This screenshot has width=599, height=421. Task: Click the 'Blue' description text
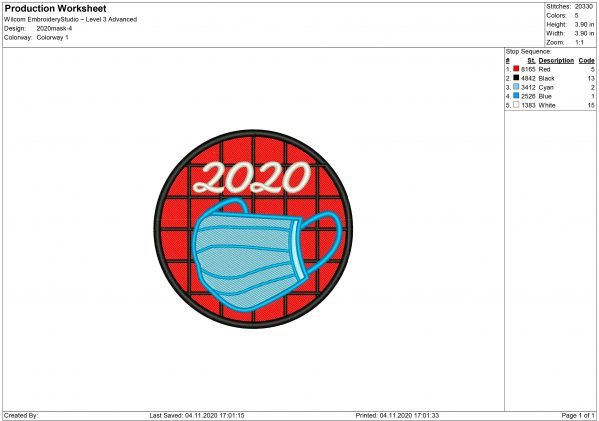coord(545,96)
